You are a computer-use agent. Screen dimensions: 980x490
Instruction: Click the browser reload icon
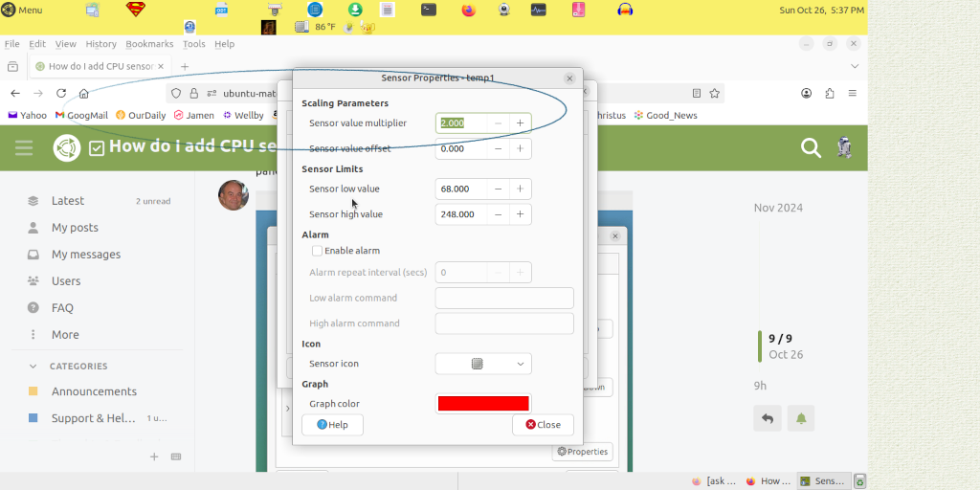(61, 93)
